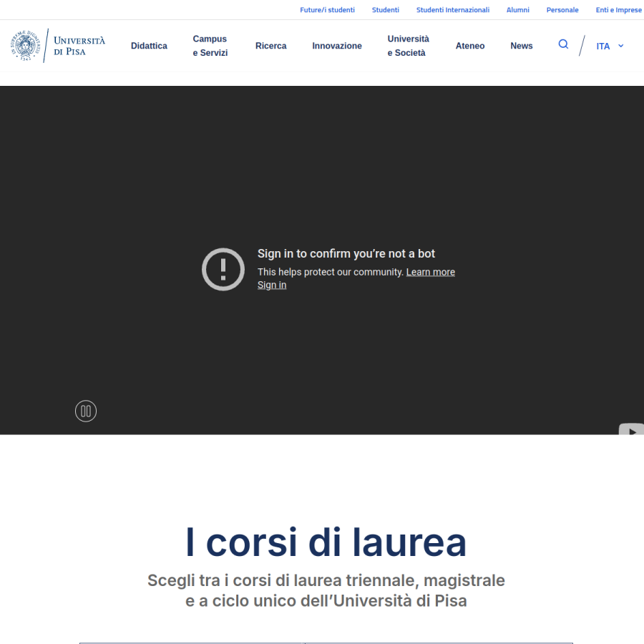Open the search magnifier icon
The width and height of the screenshot is (644, 644).
point(563,44)
